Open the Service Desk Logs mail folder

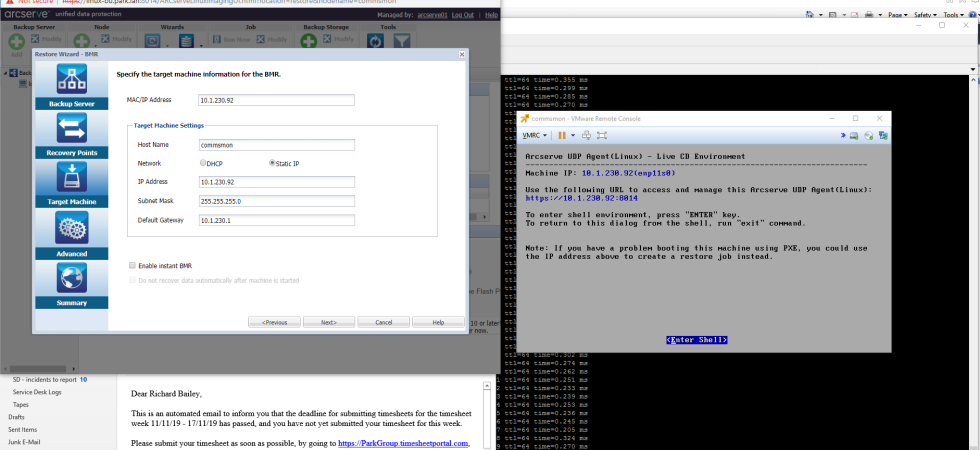click(37, 392)
